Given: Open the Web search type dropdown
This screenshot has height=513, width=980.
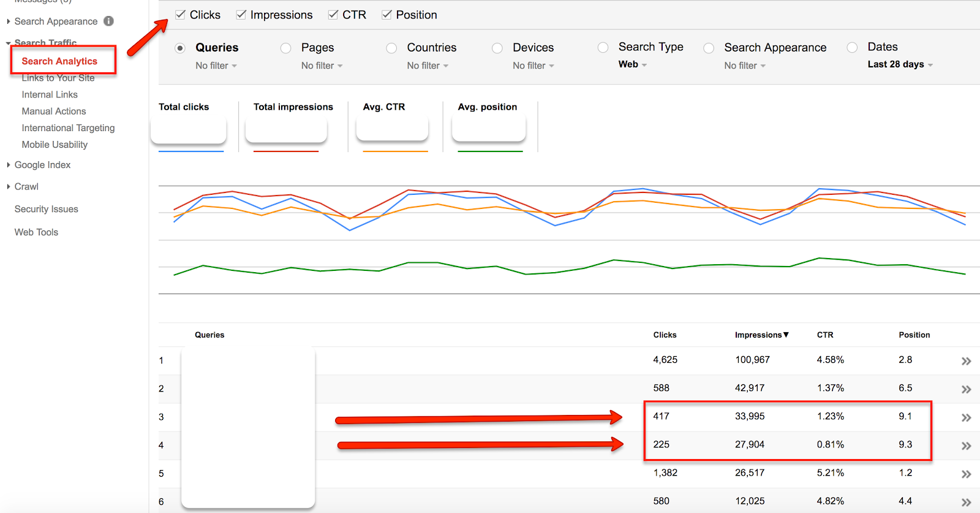Looking at the screenshot, I should click(632, 64).
